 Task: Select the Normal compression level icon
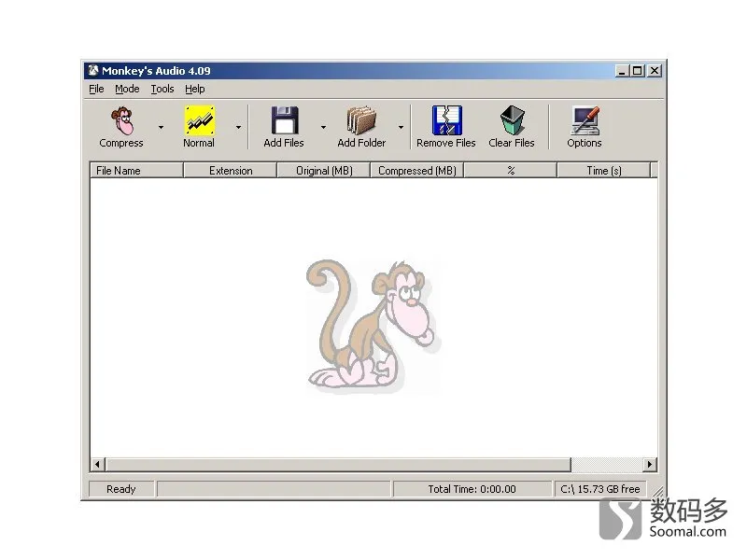200,120
